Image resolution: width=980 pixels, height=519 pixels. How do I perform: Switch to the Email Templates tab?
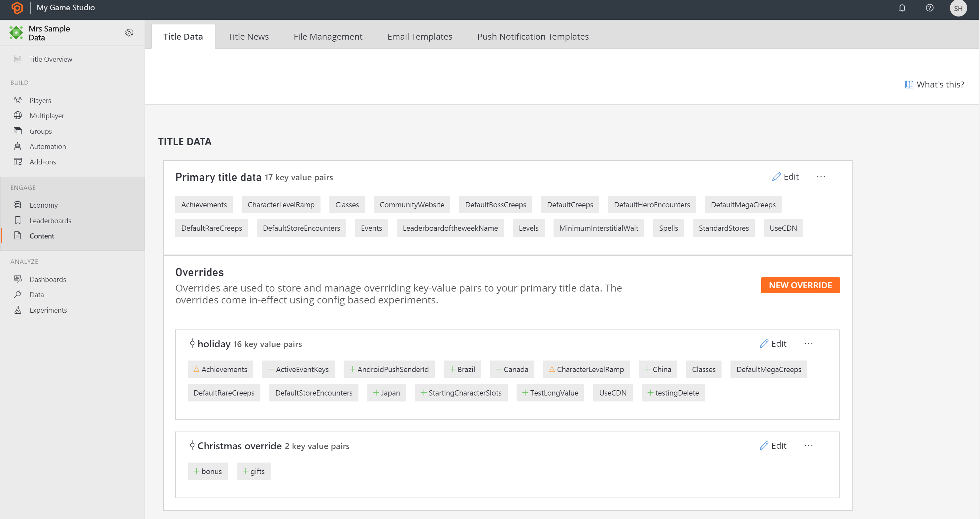[419, 36]
